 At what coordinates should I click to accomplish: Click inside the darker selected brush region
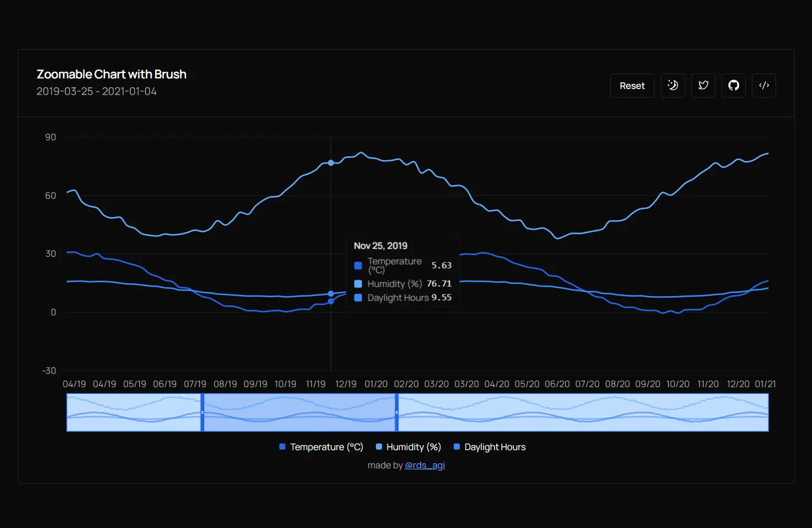pyautogui.click(x=299, y=413)
